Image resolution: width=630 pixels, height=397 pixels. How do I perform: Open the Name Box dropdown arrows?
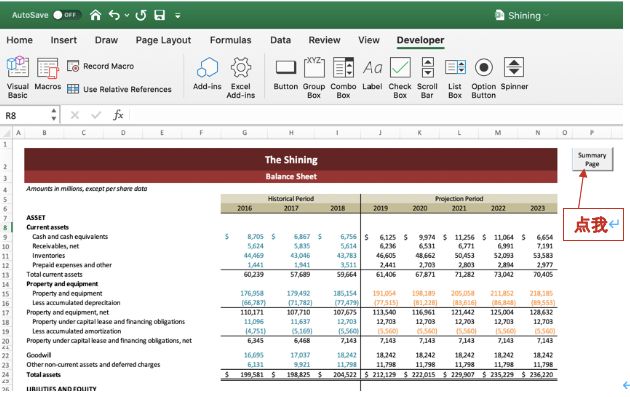click(54, 115)
